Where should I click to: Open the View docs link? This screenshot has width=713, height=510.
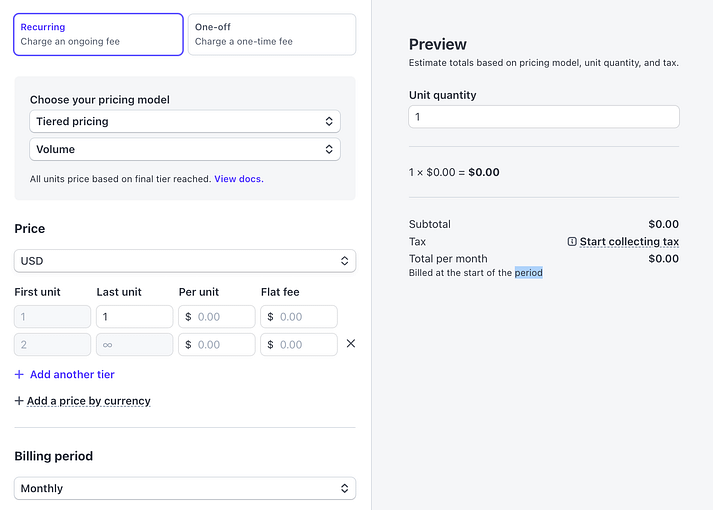239,179
